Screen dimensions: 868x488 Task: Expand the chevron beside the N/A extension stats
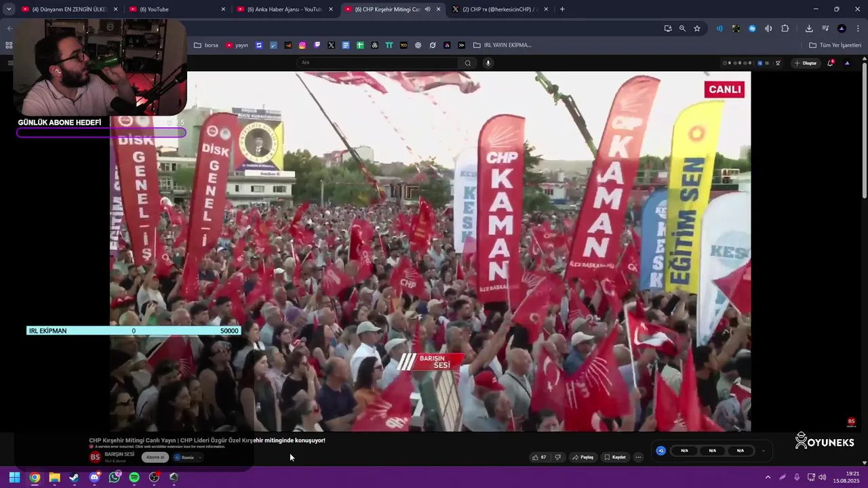pyautogui.click(x=763, y=451)
